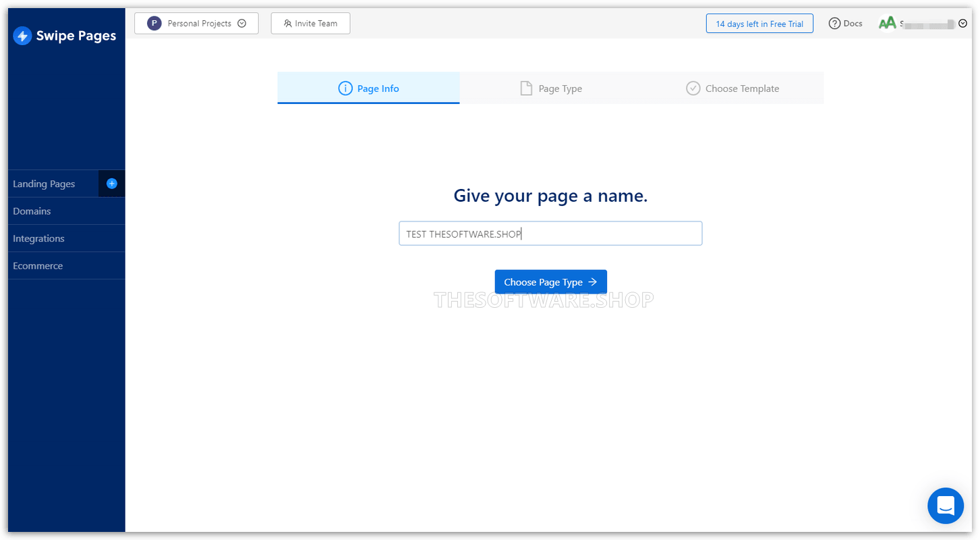Image resolution: width=980 pixels, height=540 pixels.
Task: Go to Domains in the sidebar
Action: tap(32, 211)
